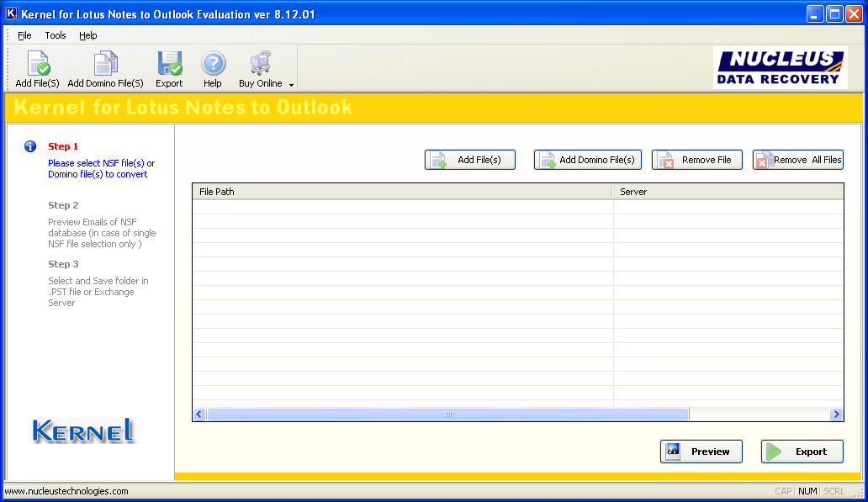Click the Nucleus Data Recovery logo
The width and height of the screenshot is (868, 502).
[780, 67]
